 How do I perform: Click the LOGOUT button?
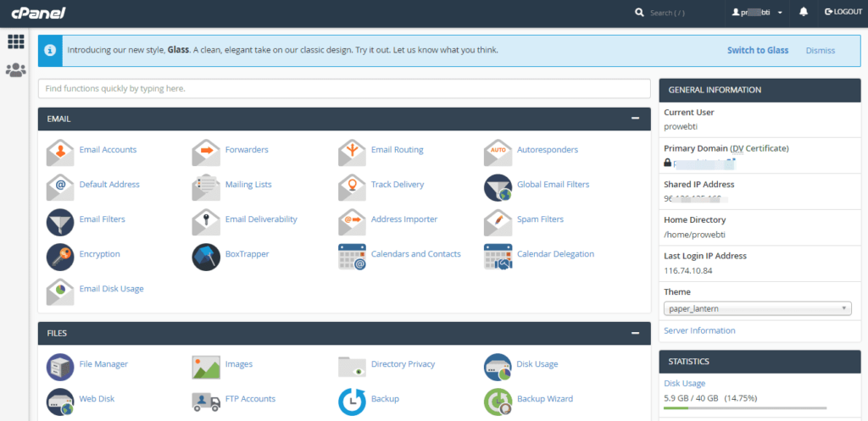pos(843,12)
